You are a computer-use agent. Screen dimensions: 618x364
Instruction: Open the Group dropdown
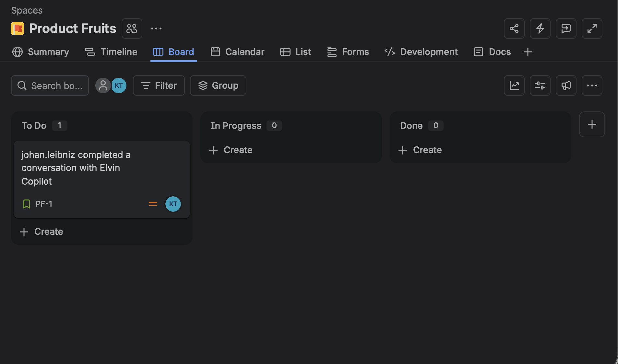[x=218, y=85]
